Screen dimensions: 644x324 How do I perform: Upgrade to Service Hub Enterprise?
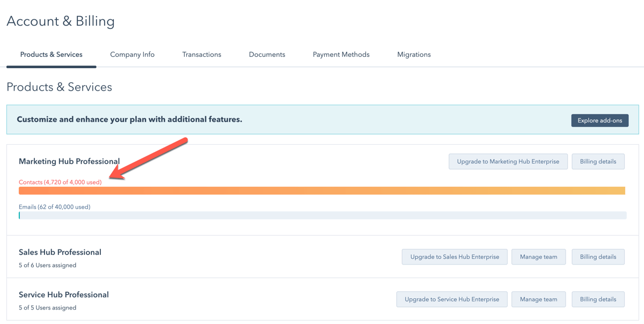coord(452,299)
